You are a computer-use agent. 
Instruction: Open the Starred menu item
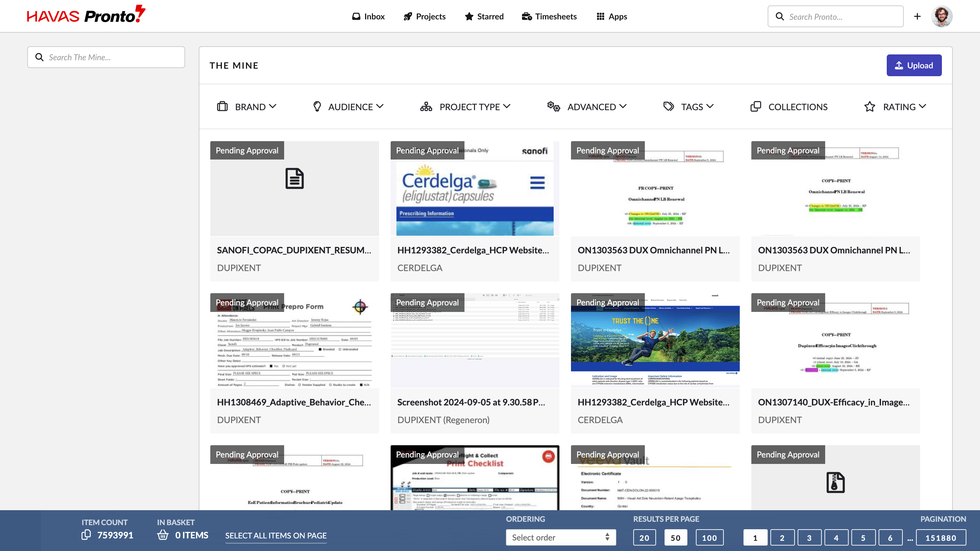(x=484, y=16)
